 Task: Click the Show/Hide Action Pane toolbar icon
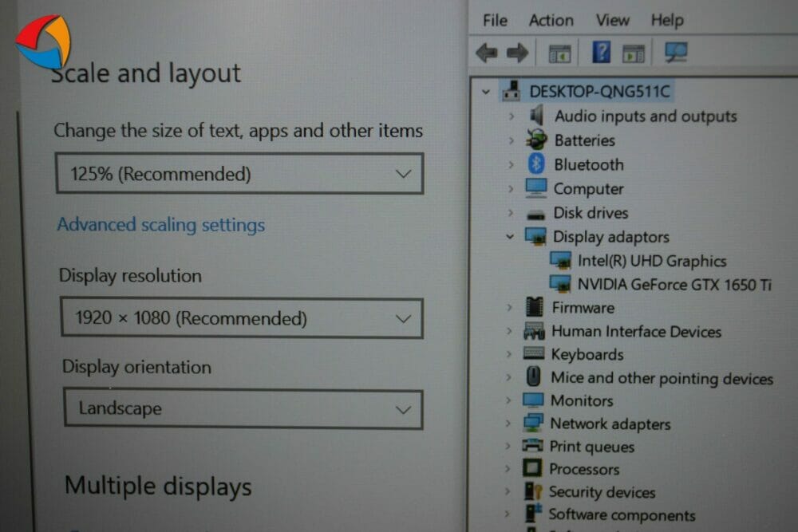tap(634, 53)
